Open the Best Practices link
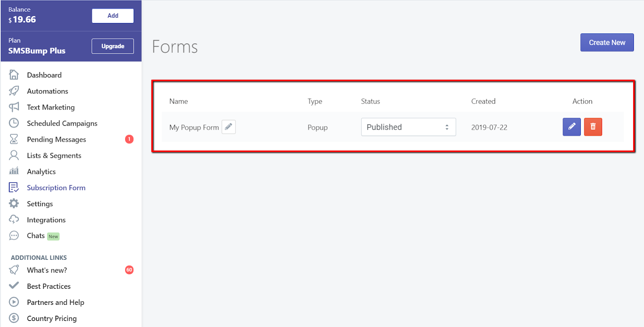This screenshot has height=327, width=644. coord(49,286)
